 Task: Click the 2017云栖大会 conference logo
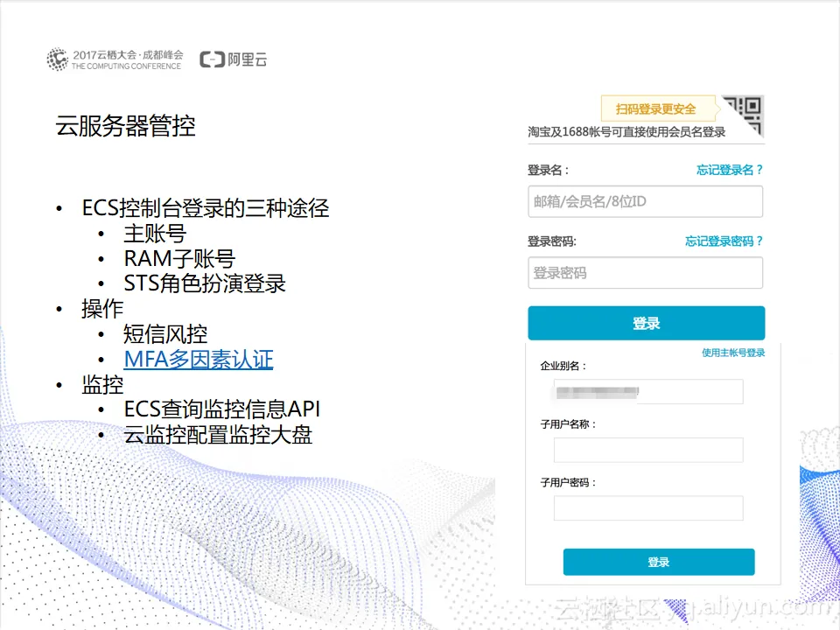click(x=115, y=59)
